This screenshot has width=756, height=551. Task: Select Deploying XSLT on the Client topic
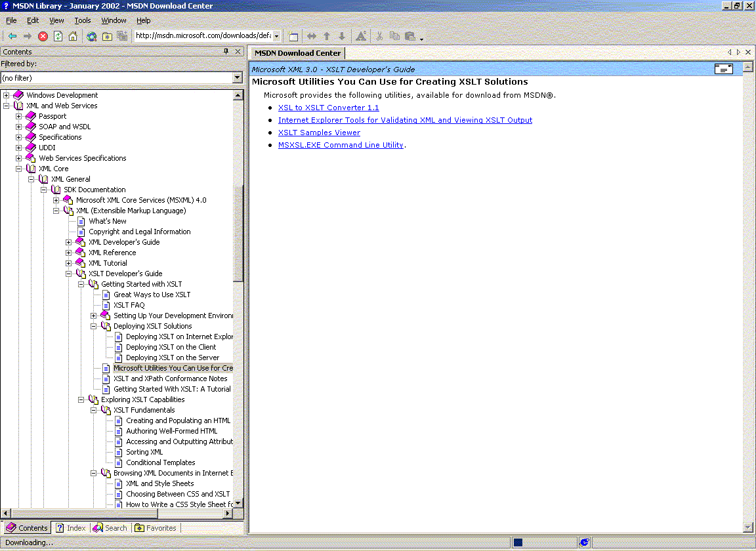click(x=171, y=347)
